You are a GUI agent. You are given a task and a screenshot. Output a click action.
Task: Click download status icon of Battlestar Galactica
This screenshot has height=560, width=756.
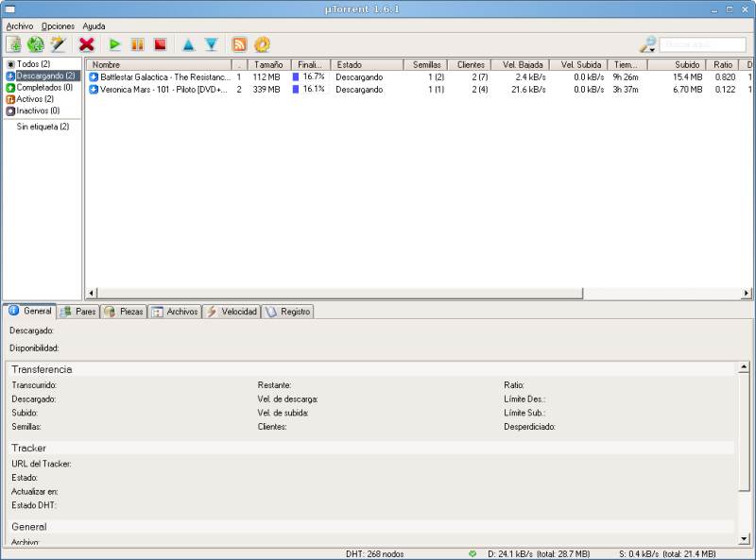pyautogui.click(x=94, y=77)
